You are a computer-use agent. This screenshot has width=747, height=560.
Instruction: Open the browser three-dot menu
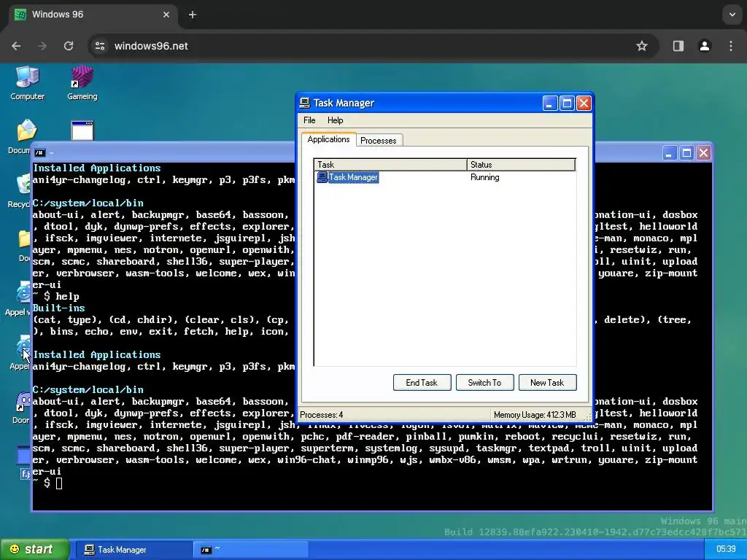pos(731,46)
